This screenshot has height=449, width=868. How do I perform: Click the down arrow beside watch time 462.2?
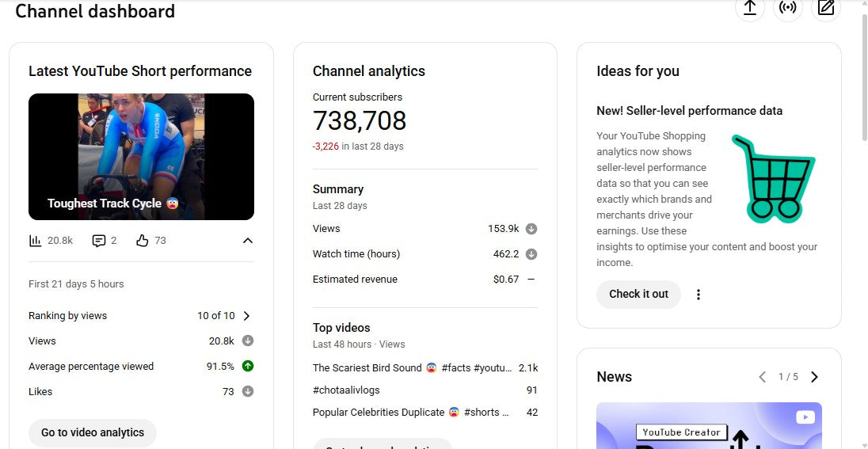point(531,254)
